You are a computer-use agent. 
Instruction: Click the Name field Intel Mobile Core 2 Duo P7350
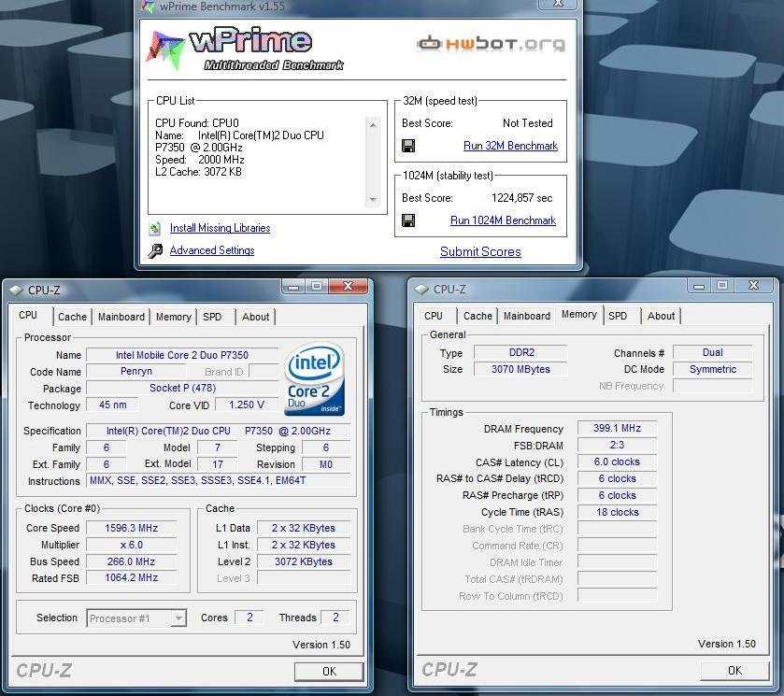pyautogui.click(x=182, y=355)
